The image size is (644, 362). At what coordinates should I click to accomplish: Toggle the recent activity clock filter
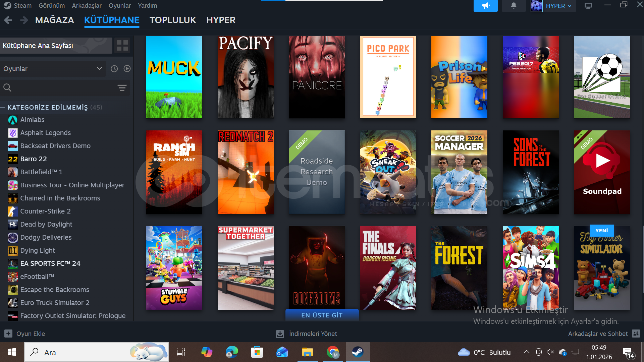[x=114, y=69]
